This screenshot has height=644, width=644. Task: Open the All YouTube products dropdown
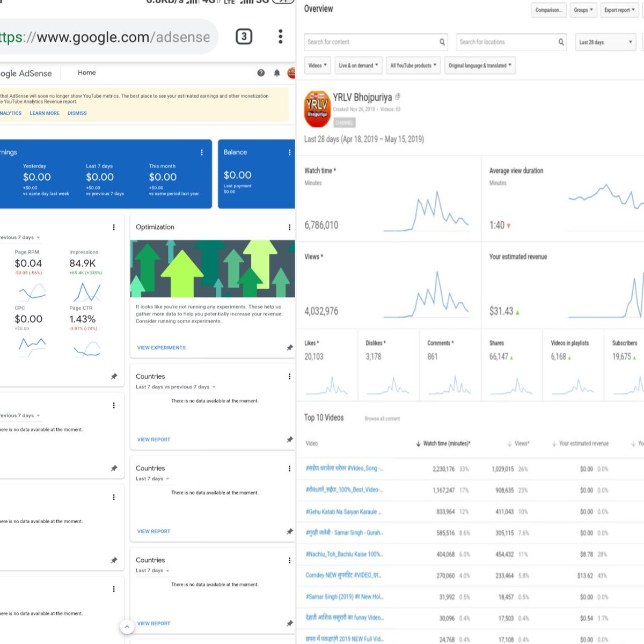(413, 65)
